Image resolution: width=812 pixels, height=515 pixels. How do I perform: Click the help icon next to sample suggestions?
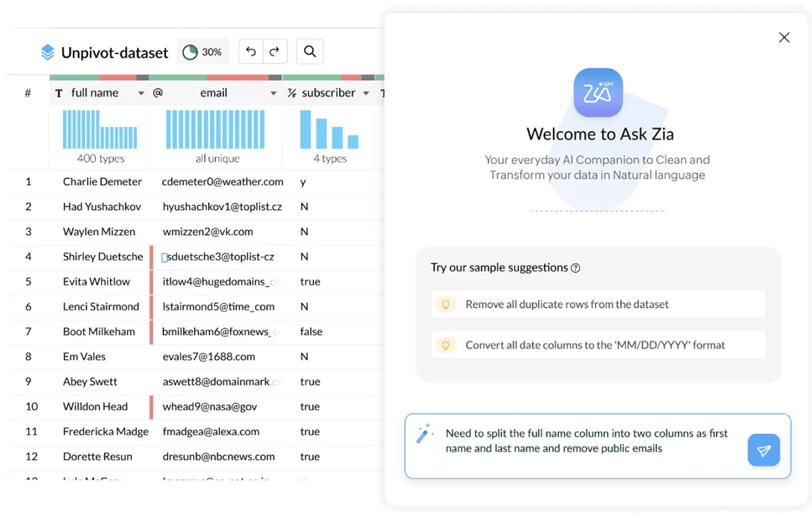tap(574, 267)
